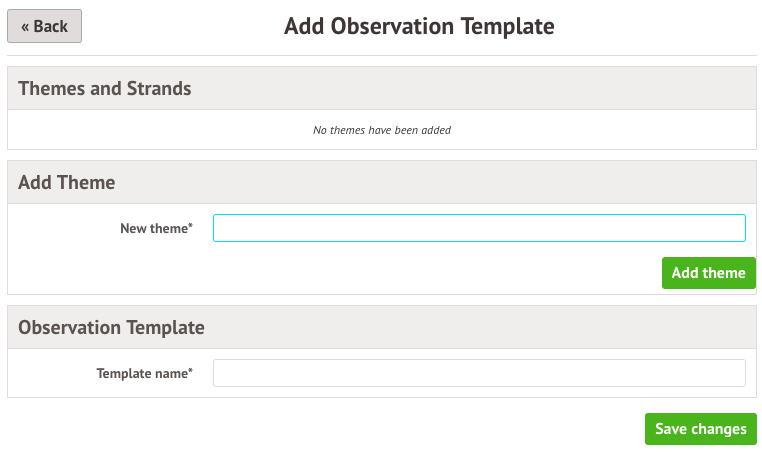The height and width of the screenshot is (452, 762).
Task: Focus the New theme text field
Action: pos(479,228)
